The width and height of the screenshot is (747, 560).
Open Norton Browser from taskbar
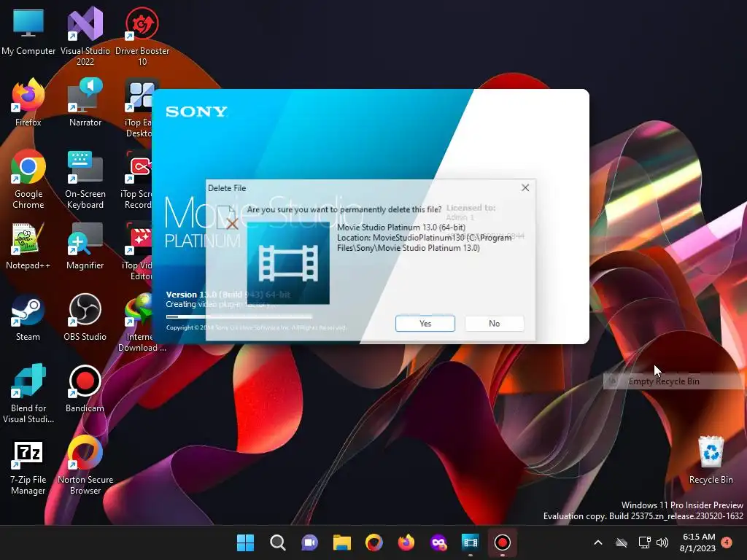[374, 542]
